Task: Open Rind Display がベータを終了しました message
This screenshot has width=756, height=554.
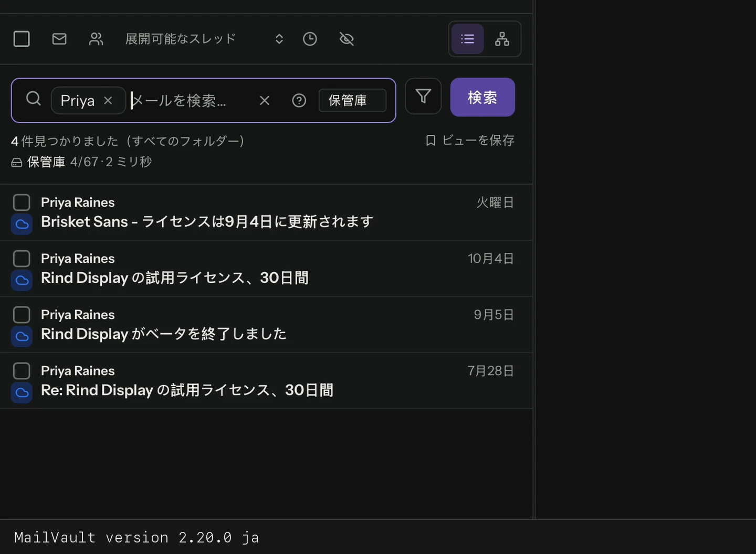Action: pyautogui.click(x=266, y=325)
